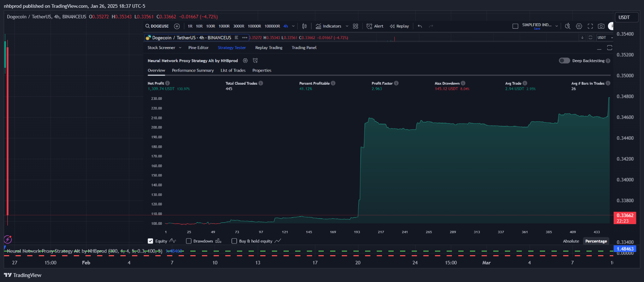
Task: Create an Alert from the toolbar
Action: [375, 26]
